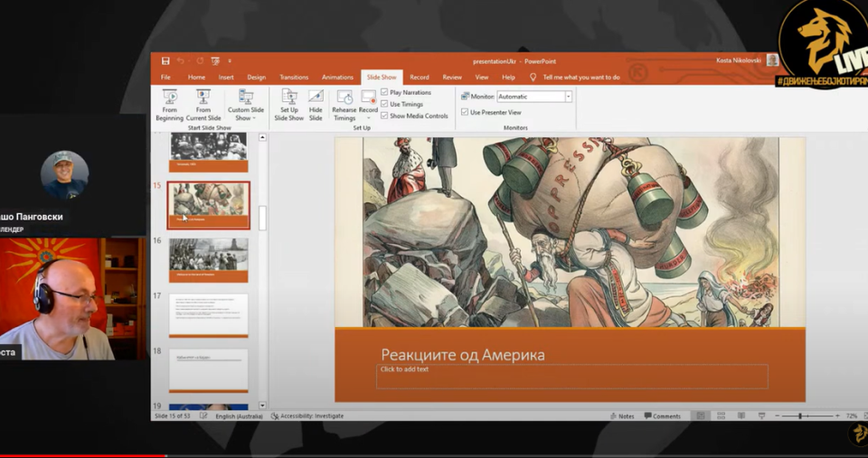Click the slide title Реакциите од Америка
Image resolution: width=868 pixels, height=458 pixels.
pyautogui.click(x=463, y=354)
